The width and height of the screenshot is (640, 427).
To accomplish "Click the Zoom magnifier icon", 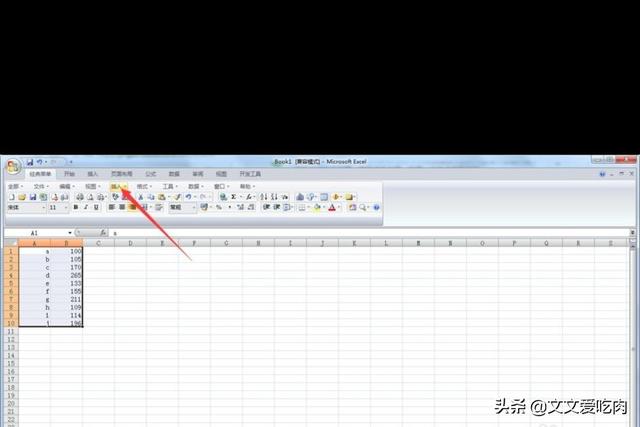I will tap(362, 207).
